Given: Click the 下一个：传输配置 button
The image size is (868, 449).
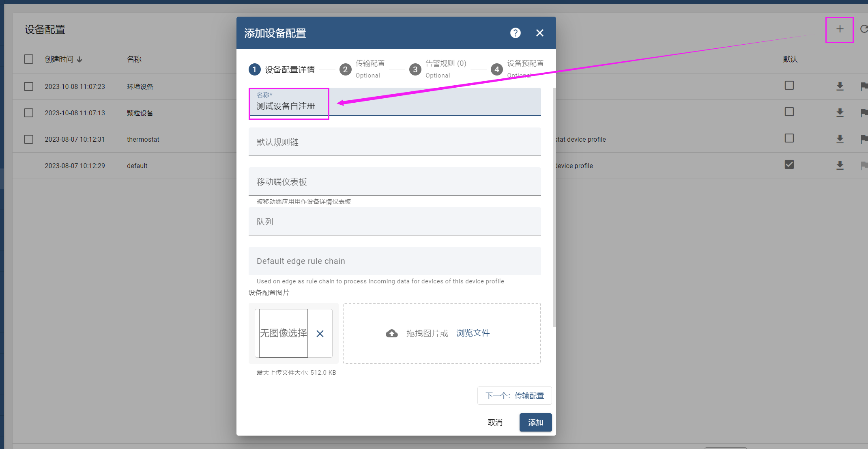Looking at the screenshot, I should point(514,395).
